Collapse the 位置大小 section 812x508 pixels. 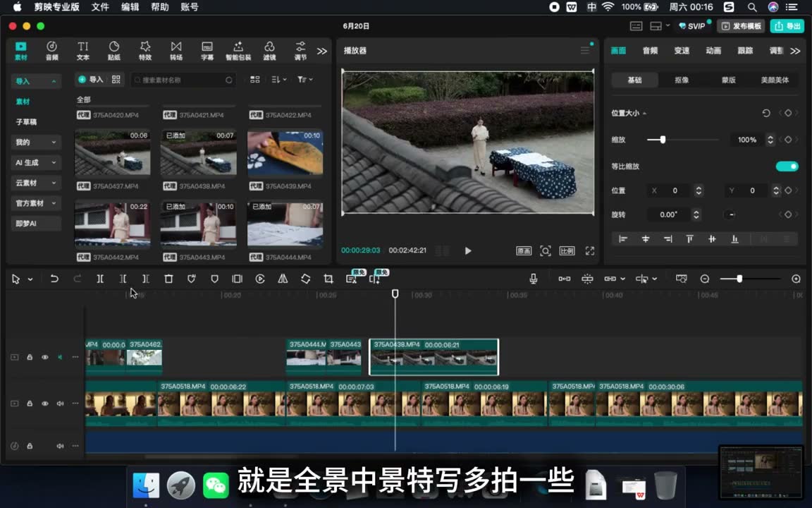coord(644,113)
